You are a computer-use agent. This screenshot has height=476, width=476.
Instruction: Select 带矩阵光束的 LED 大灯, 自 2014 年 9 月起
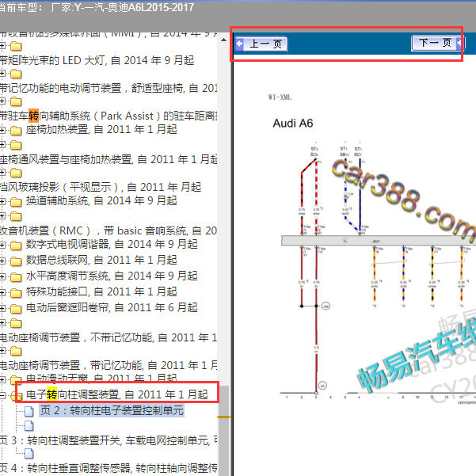(97, 60)
